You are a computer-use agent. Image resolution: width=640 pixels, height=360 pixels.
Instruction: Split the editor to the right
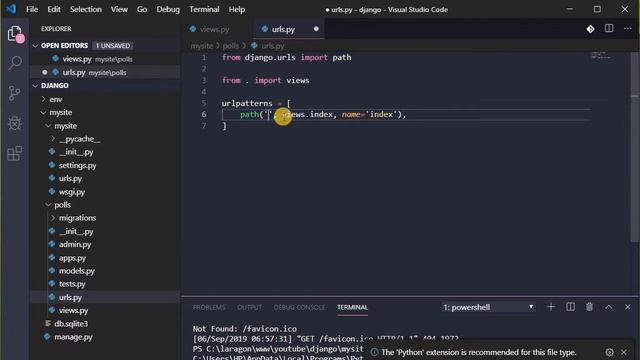(609, 29)
